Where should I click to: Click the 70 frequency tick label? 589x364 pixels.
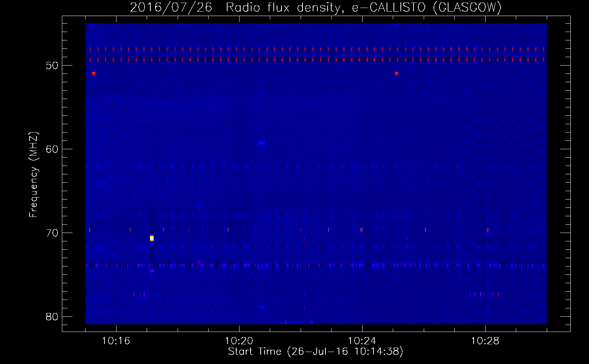pos(52,233)
